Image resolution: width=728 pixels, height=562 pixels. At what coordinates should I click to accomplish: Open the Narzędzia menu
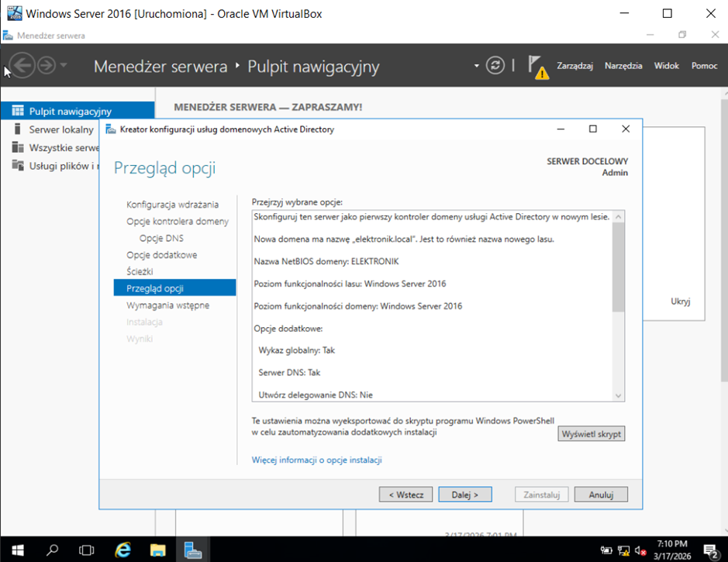click(x=623, y=66)
